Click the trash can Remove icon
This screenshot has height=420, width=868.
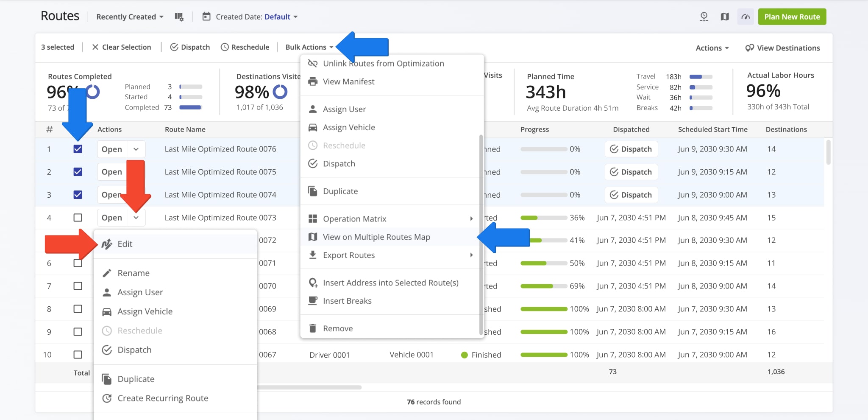pyautogui.click(x=313, y=328)
